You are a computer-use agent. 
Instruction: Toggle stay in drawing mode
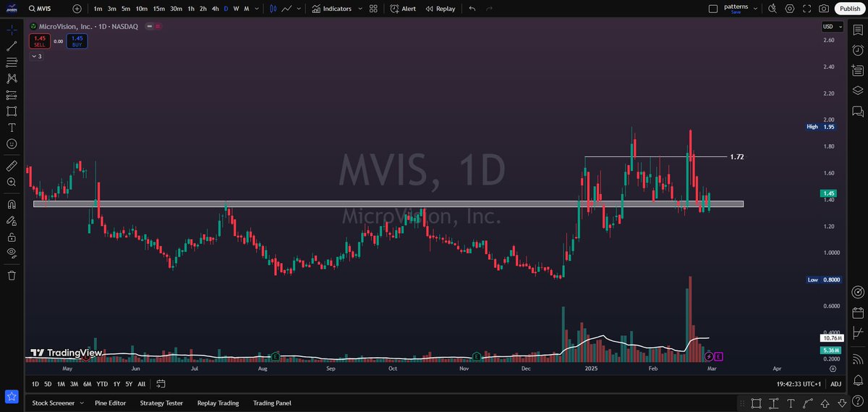[x=12, y=220]
